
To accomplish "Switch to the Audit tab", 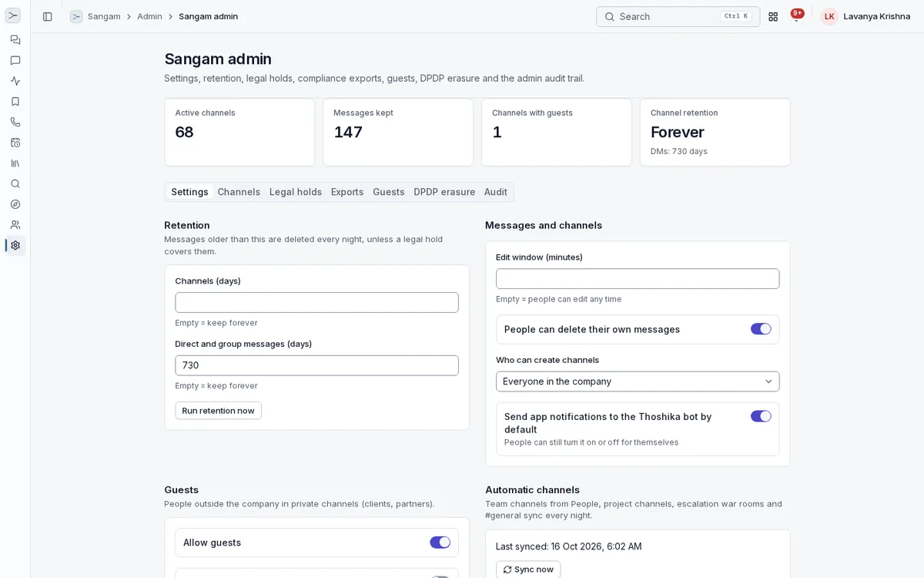I will (x=496, y=192).
